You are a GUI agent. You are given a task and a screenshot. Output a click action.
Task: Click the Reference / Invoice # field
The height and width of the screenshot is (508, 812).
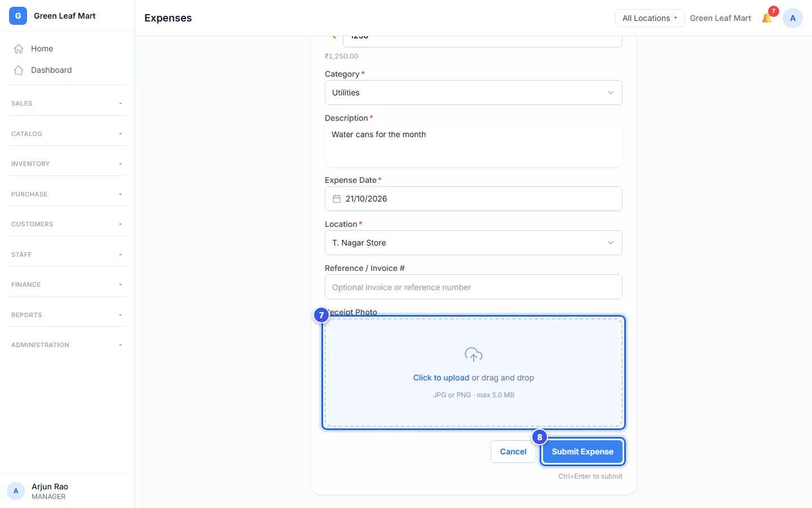coord(474,287)
